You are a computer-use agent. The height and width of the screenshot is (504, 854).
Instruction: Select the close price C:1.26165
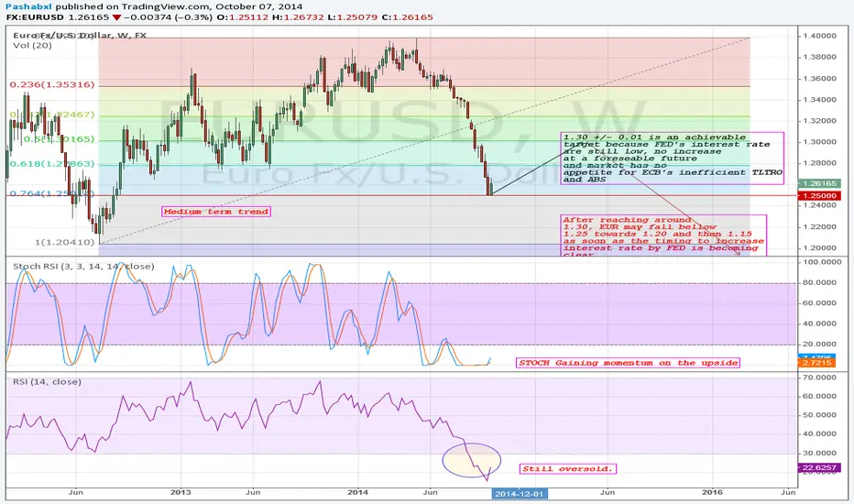(408, 16)
